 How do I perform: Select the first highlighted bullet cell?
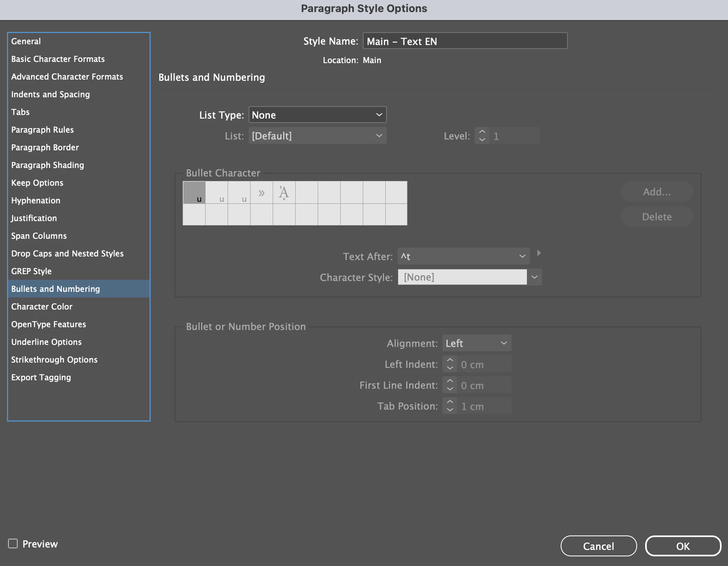click(194, 193)
